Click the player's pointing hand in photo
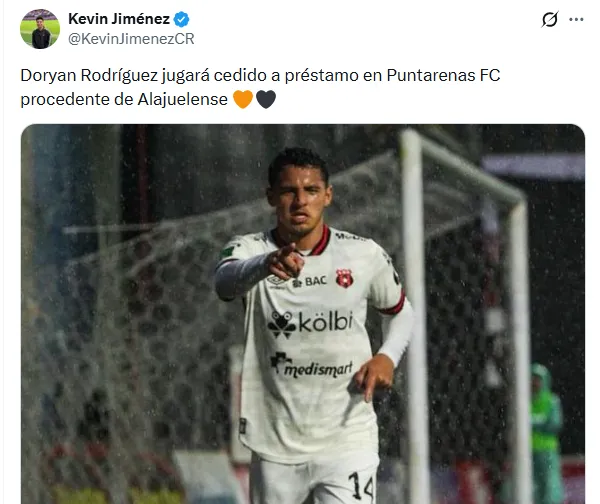Image resolution: width=600 pixels, height=504 pixels. pos(286,261)
